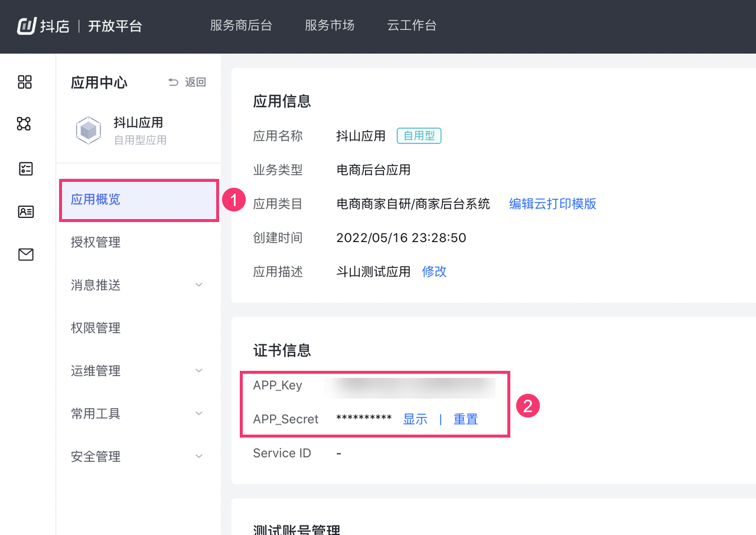The width and height of the screenshot is (756, 535).
Task: Open the contact card icon in left rail
Action: pos(26,211)
